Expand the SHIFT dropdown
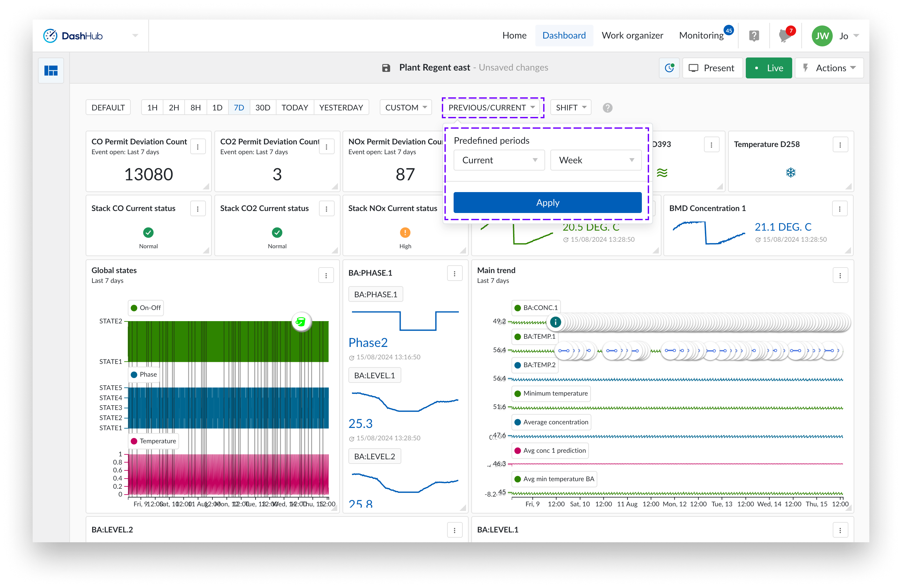This screenshot has width=902, height=588. pos(571,108)
